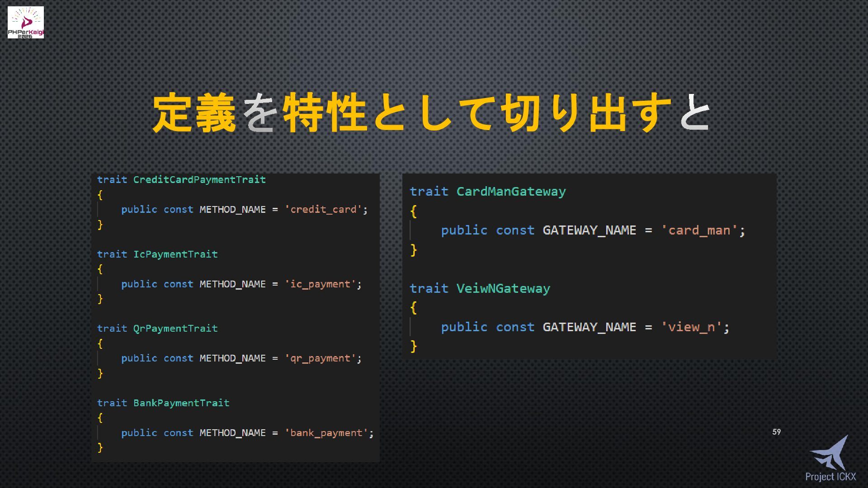This screenshot has width=868, height=488.
Task: Click the QrPaymentTrait trait name
Action: (x=175, y=328)
